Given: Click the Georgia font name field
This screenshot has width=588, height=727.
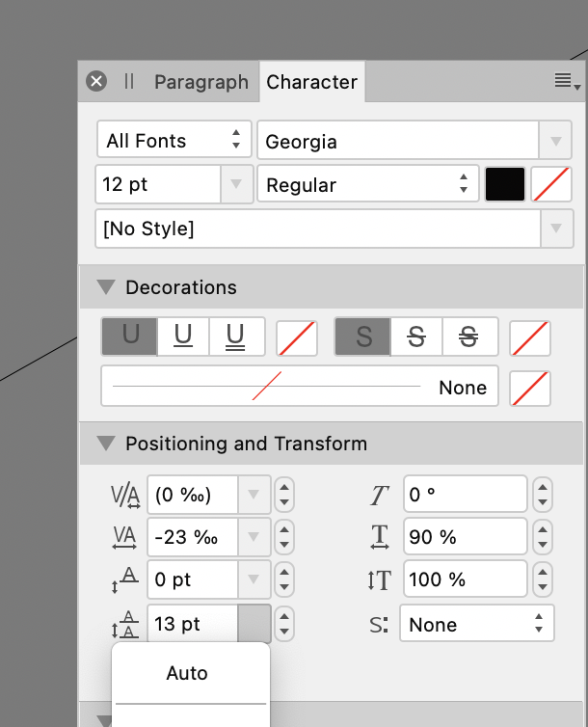Looking at the screenshot, I should point(398,141).
